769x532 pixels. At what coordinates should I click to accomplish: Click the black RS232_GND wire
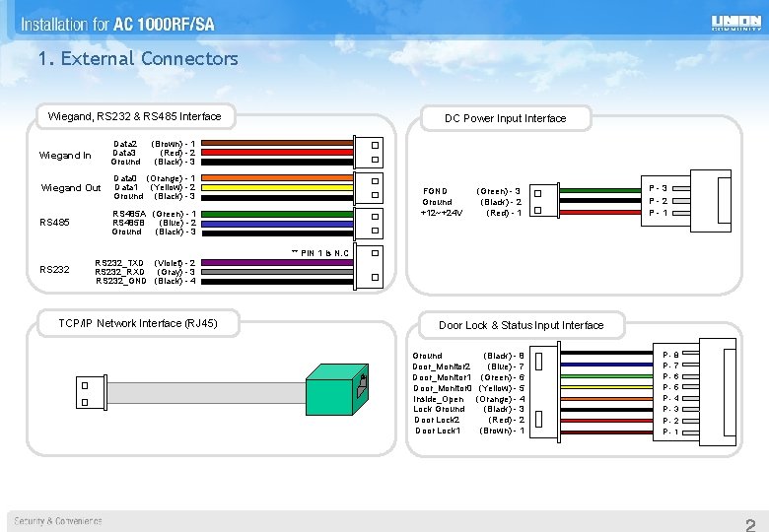tap(277, 281)
